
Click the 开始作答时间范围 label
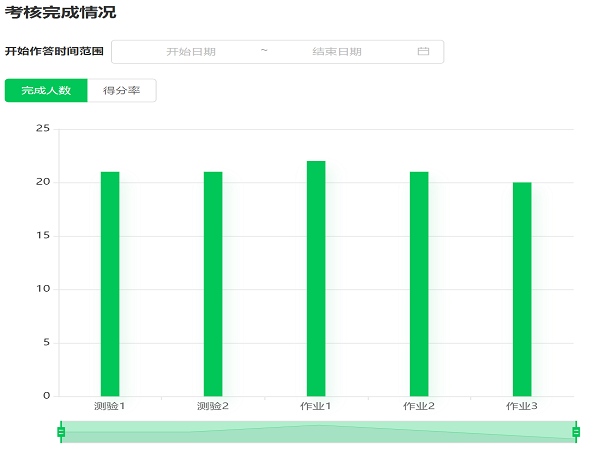pos(54,52)
